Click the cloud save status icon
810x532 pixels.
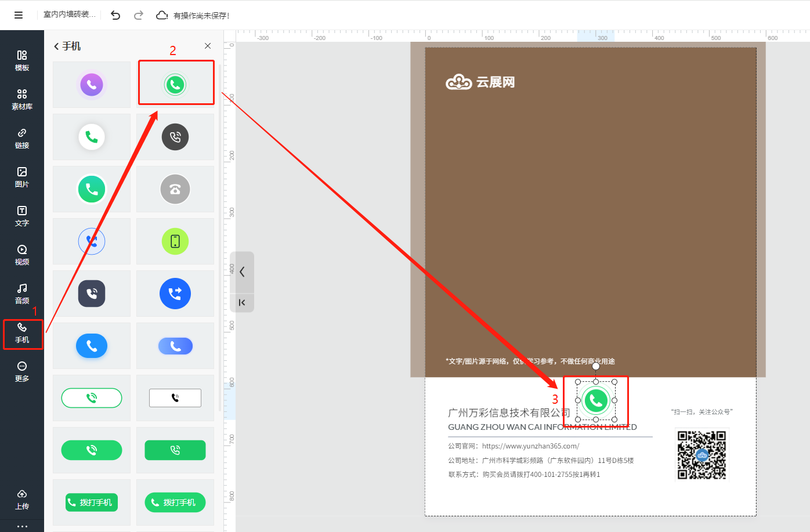[162, 15]
